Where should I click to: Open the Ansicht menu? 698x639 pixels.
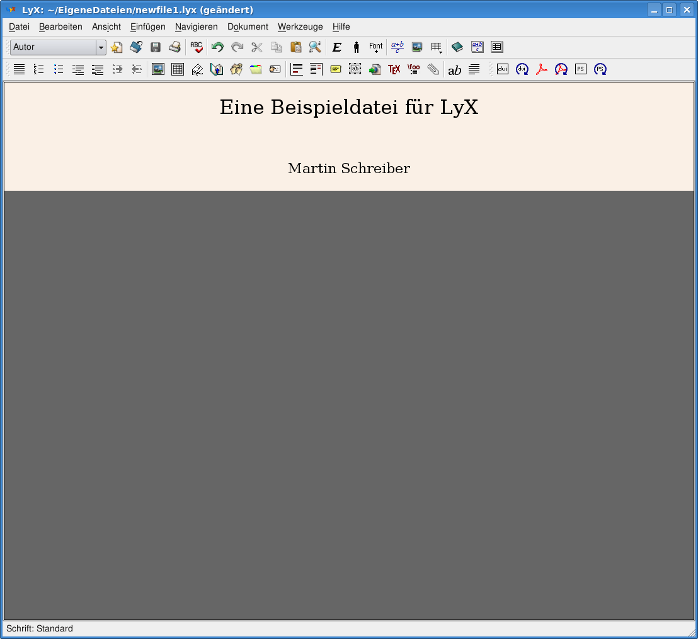tap(106, 27)
